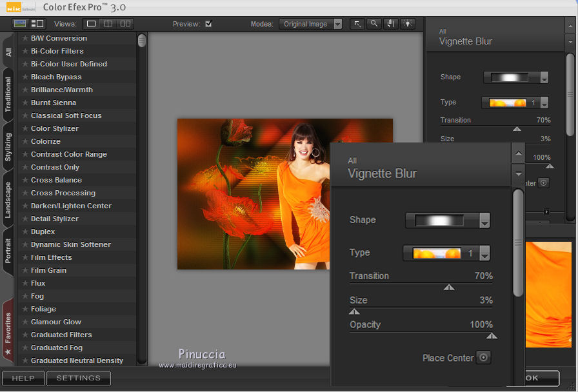This screenshot has width=578, height=392.
Task: Toggle favorite star for Bleach Bypass
Action: [x=25, y=77]
